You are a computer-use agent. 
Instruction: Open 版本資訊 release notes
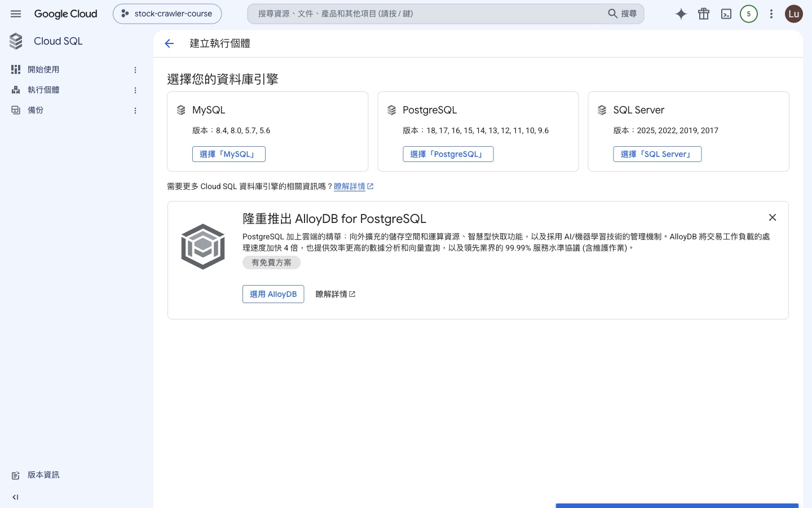point(43,475)
